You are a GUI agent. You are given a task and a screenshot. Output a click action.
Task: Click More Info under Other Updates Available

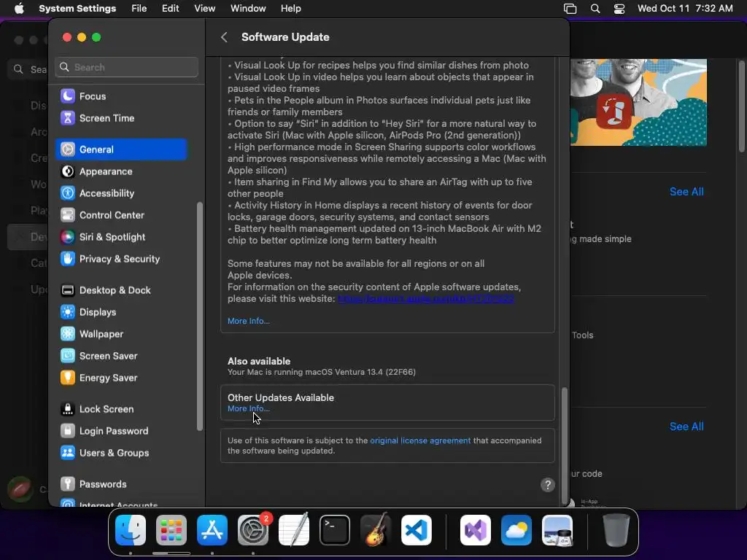click(x=248, y=408)
